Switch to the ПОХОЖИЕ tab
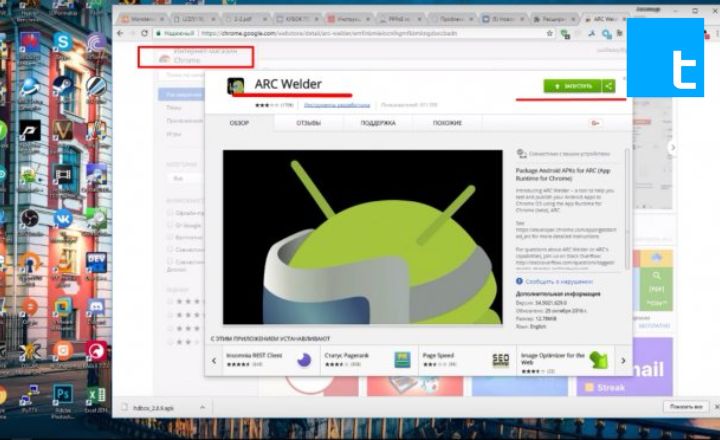The image size is (720, 440). coord(447,123)
